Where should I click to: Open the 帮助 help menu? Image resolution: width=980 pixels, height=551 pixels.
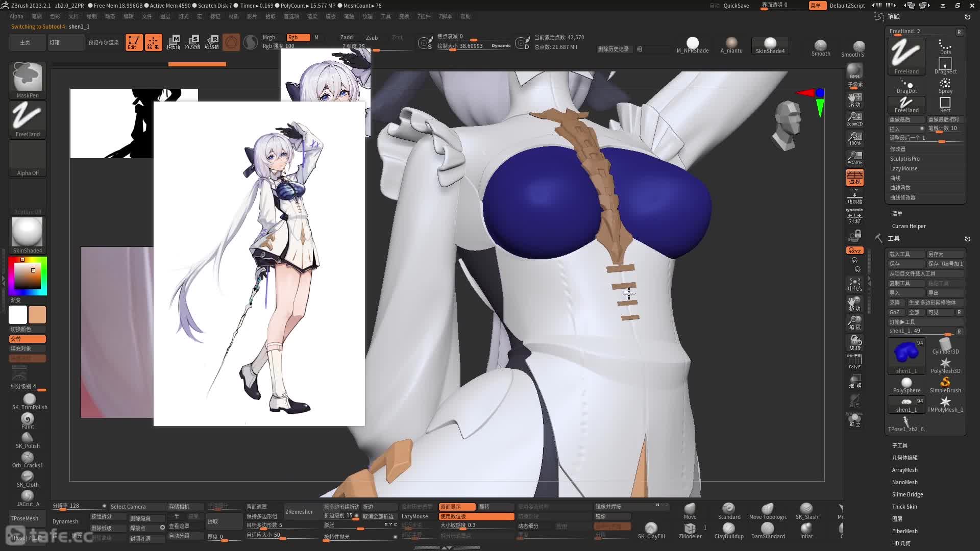[x=465, y=16]
